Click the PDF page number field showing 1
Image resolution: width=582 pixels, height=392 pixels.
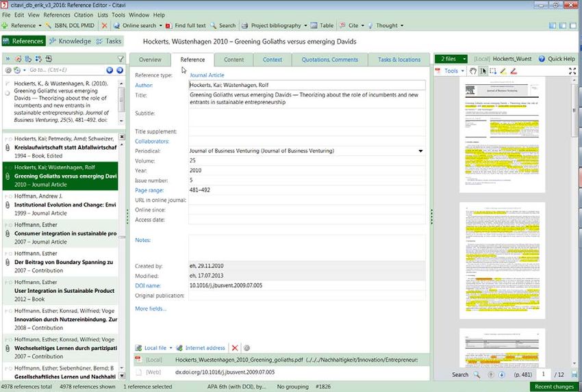(x=544, y=375)
